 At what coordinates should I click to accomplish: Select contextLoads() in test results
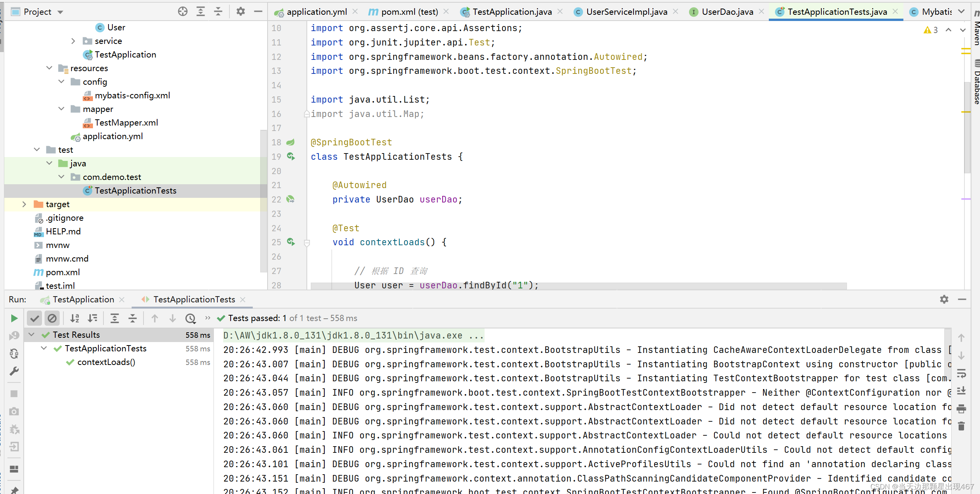(x=106, y=362)
